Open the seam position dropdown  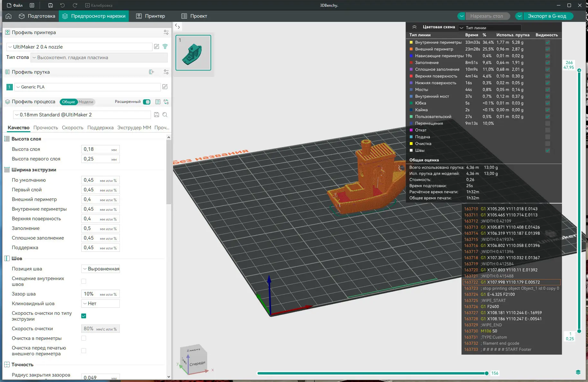pos(101,269)
